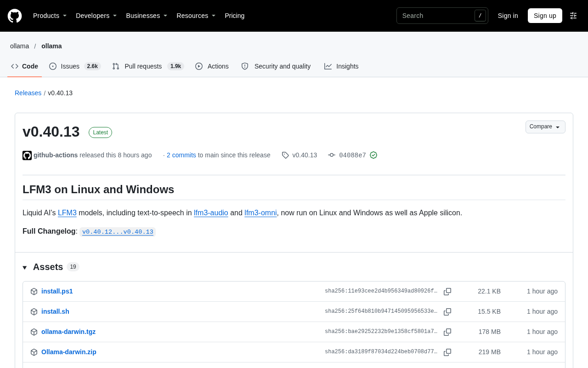
Task: Open the github-actions author link
Action: [x=56, y=155]
